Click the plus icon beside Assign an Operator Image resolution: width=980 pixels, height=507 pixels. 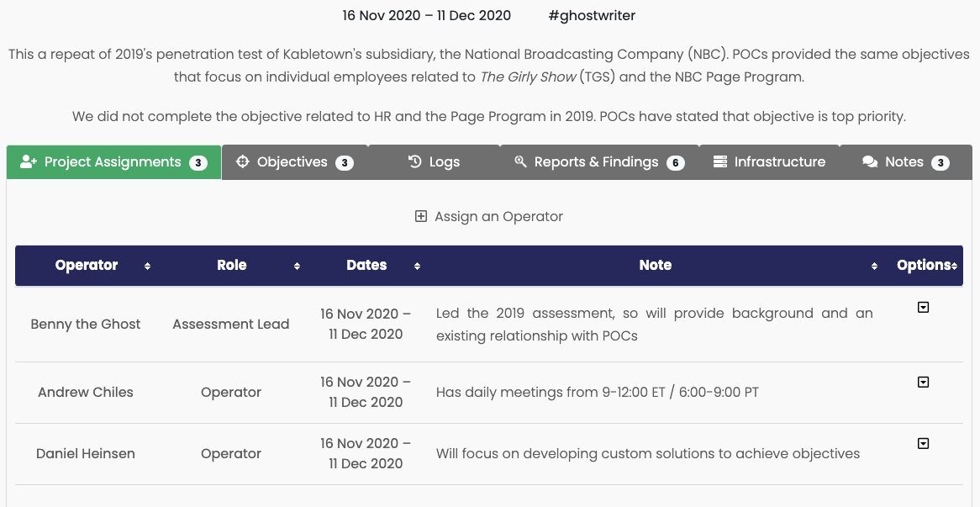[x=421, y=217]
